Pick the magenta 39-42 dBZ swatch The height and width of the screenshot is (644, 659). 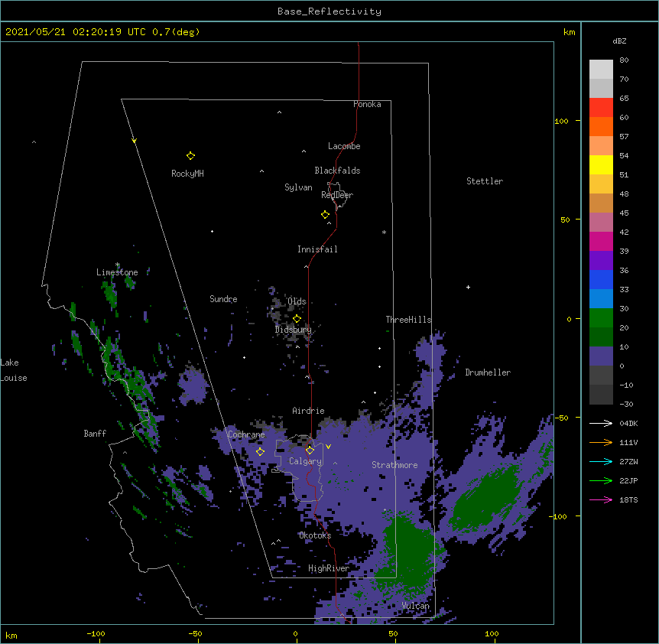tap(601, 241)
